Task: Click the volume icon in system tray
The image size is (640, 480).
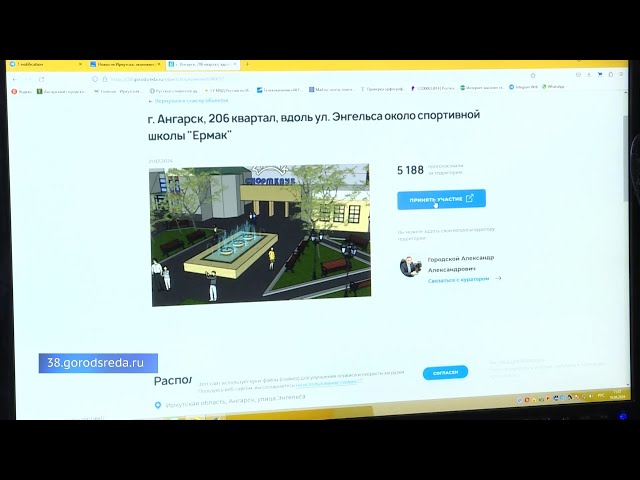Action: (x=590, y=396)
